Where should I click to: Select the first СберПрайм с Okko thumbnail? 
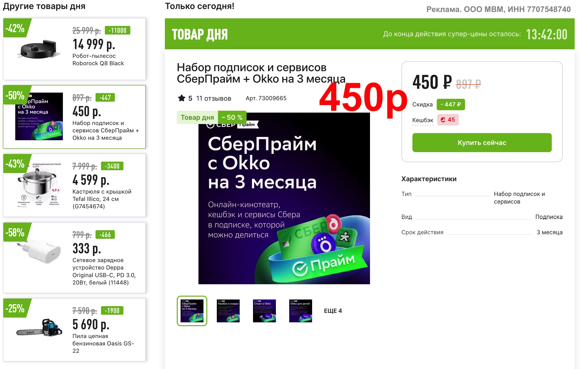(192, 311)
